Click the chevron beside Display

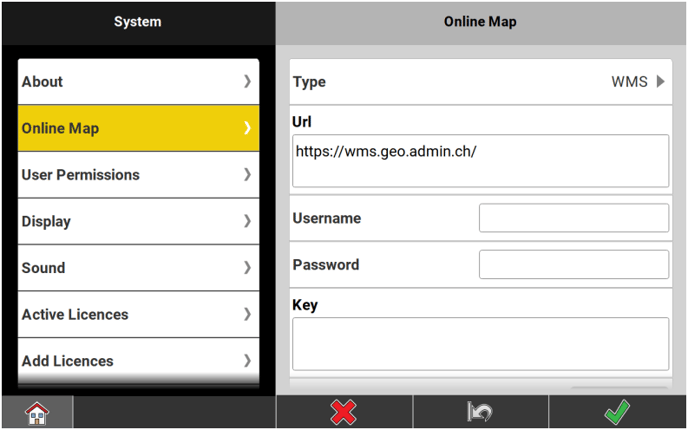pos(247,221)
